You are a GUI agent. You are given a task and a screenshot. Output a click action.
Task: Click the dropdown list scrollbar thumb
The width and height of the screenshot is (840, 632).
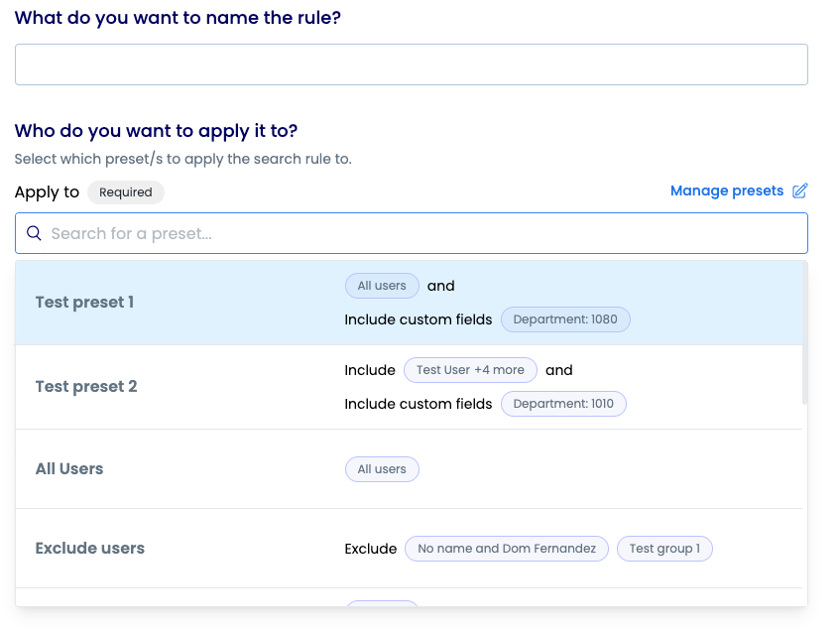[804, 332]
